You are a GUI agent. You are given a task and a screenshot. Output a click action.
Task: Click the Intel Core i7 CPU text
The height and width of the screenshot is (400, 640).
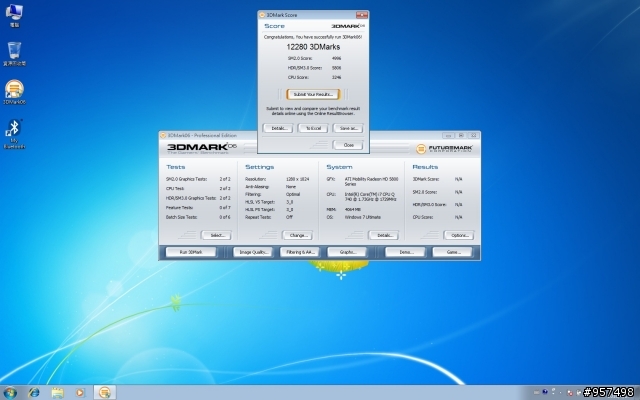point(370,197)
